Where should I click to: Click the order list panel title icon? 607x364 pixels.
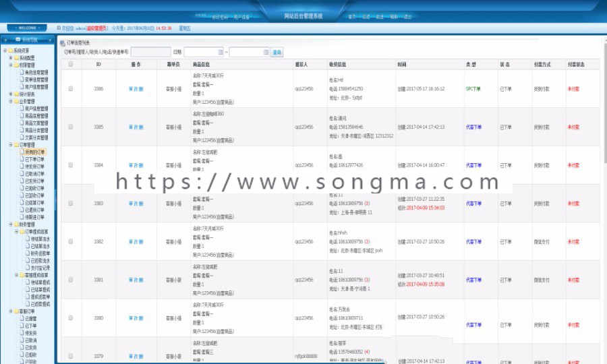pos(62,43)
